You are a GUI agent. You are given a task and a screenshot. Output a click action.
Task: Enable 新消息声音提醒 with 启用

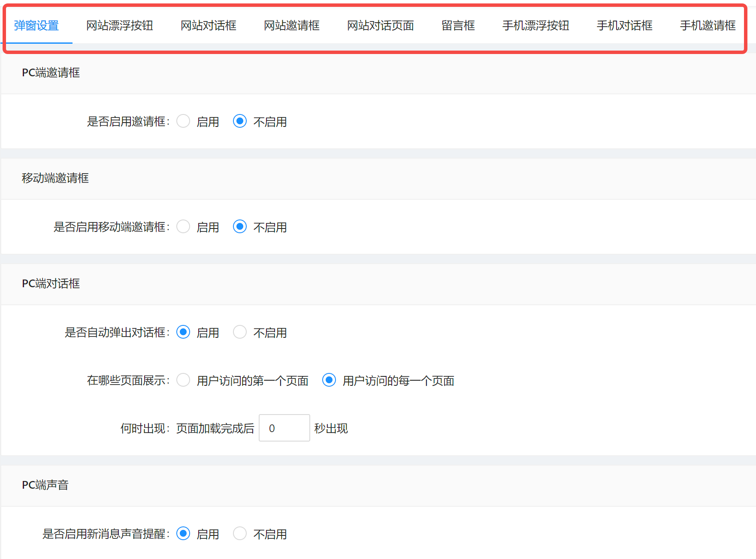coord(183,534)
